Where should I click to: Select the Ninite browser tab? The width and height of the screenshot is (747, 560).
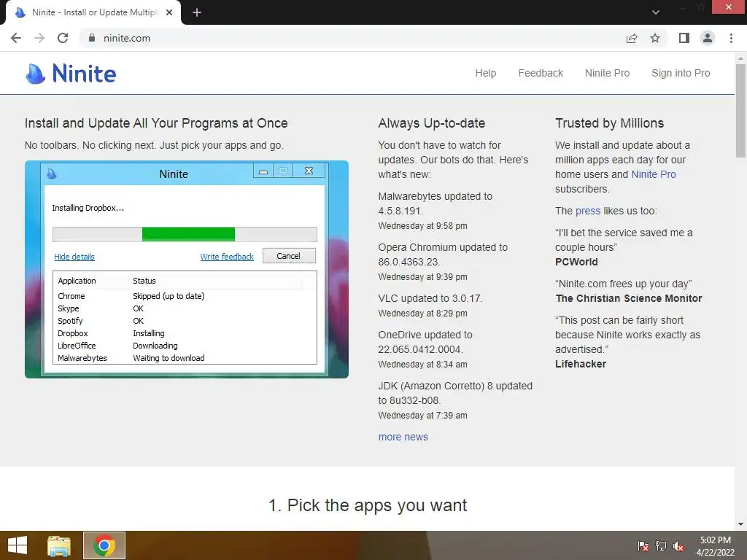[93, 12]
